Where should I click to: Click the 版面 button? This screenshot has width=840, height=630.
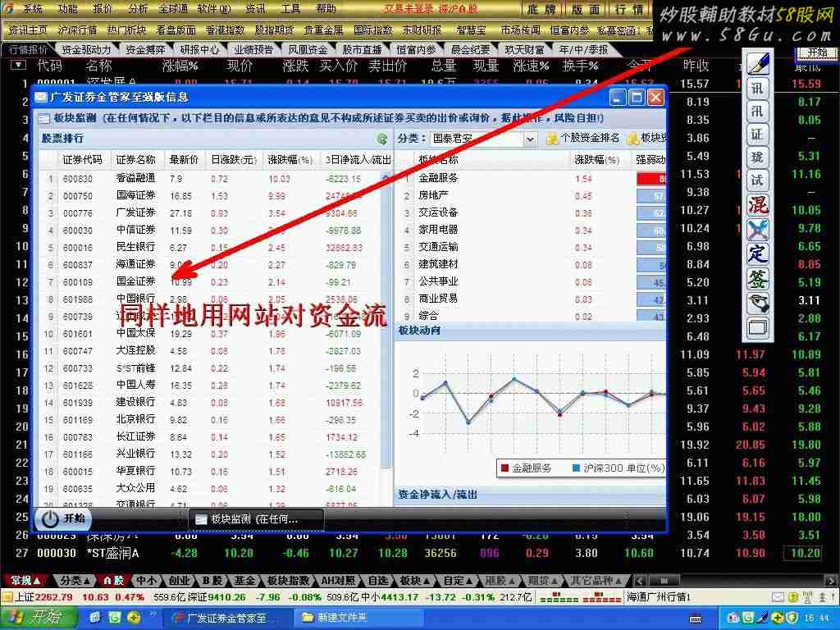point(586,9)
